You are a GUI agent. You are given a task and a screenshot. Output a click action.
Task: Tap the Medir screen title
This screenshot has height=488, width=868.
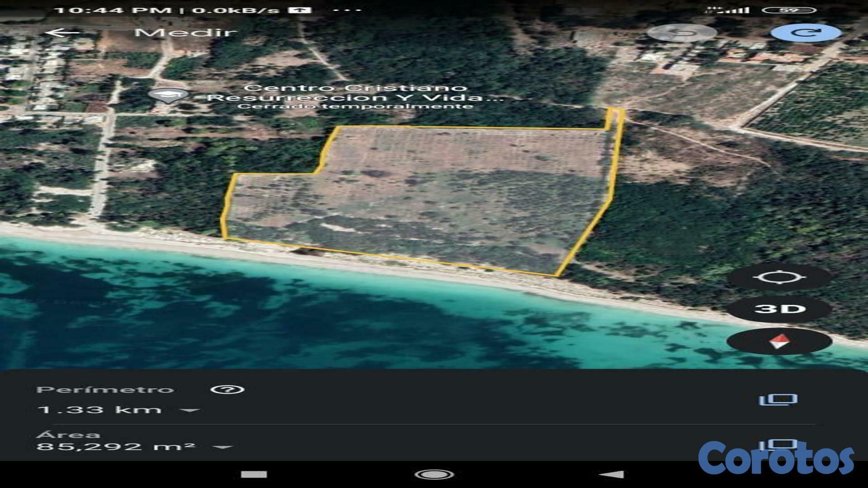pyautogui.click(x=185, y=33)
